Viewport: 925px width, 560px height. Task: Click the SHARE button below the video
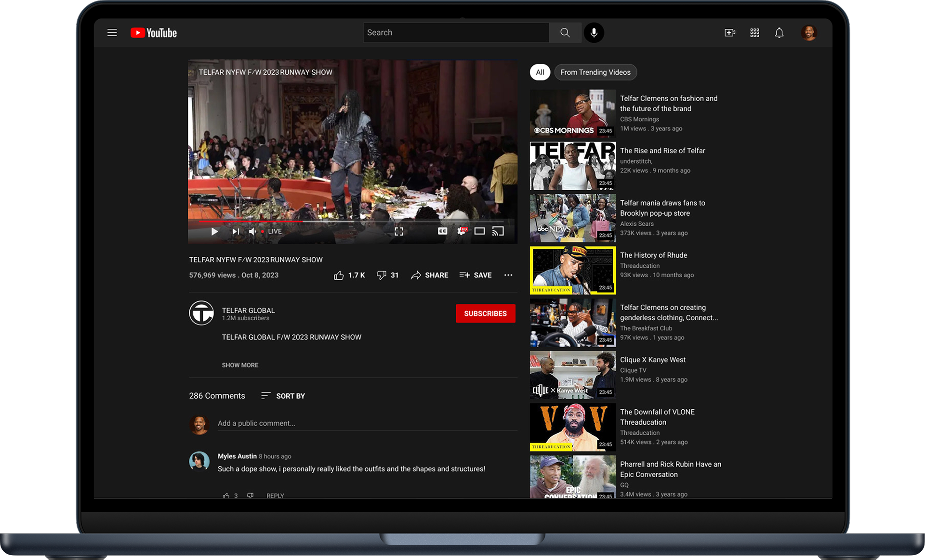tap(430, 275)
